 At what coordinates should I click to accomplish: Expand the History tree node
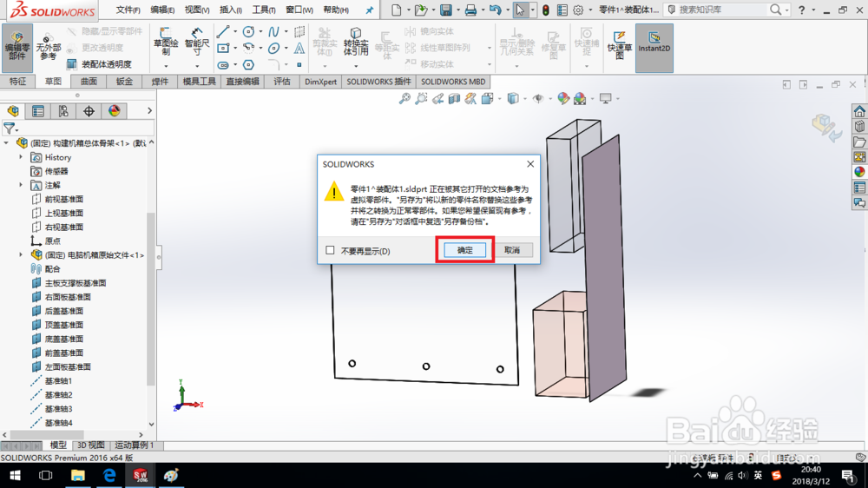tap(21, 157)
